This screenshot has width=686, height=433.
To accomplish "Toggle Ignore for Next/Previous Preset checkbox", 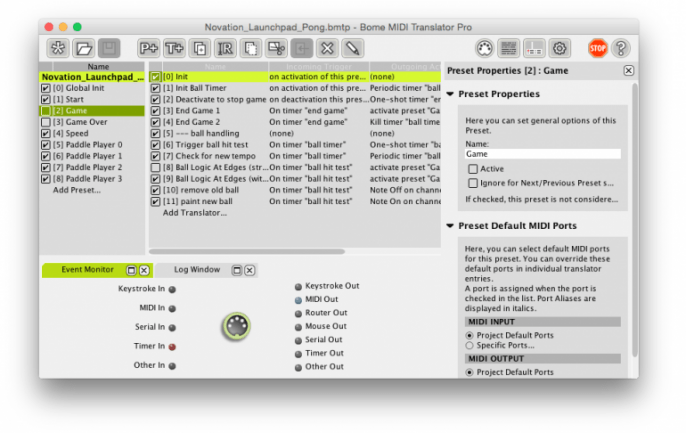I will (472, 183).
